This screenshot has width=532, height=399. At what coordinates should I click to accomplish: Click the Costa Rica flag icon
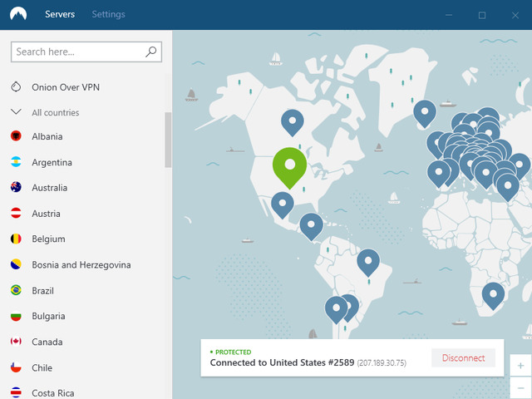point(16,393)
